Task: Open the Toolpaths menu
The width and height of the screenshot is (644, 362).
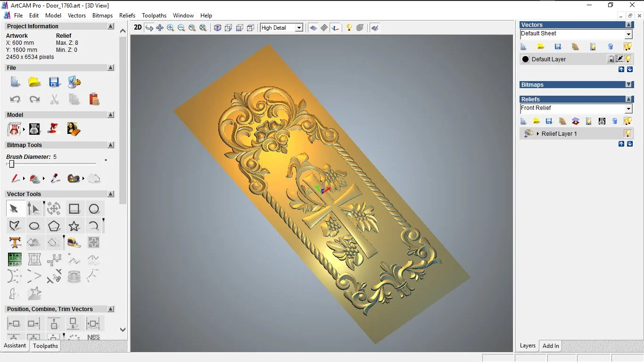Action: [154, 16]
